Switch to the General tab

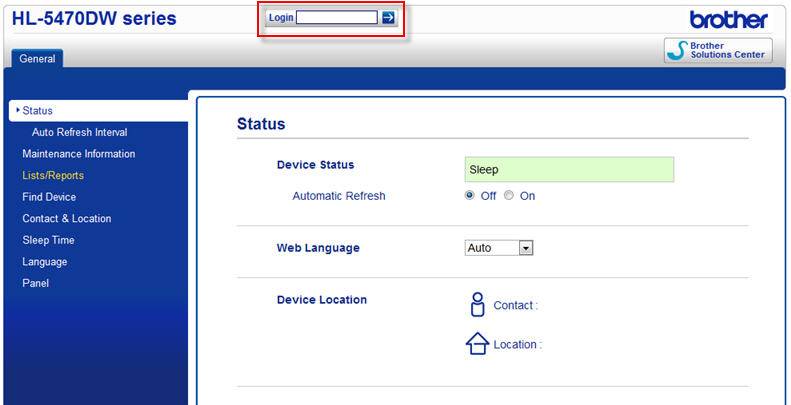(x=37, y=59)
